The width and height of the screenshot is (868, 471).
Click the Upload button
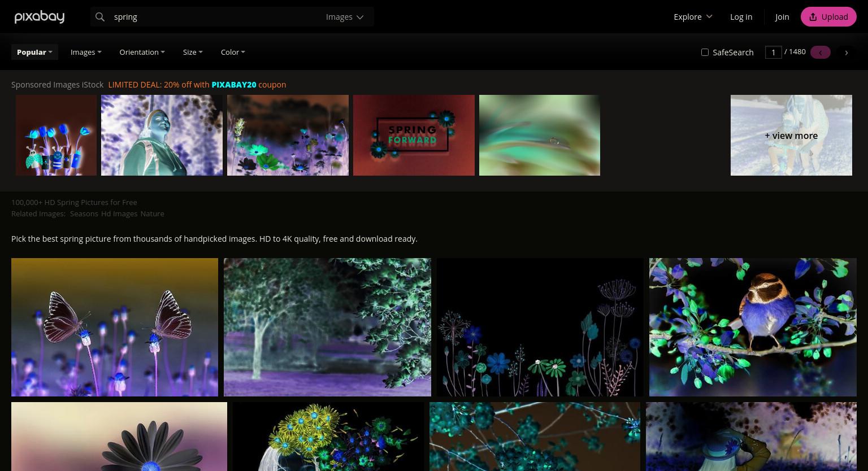point(828,17)
